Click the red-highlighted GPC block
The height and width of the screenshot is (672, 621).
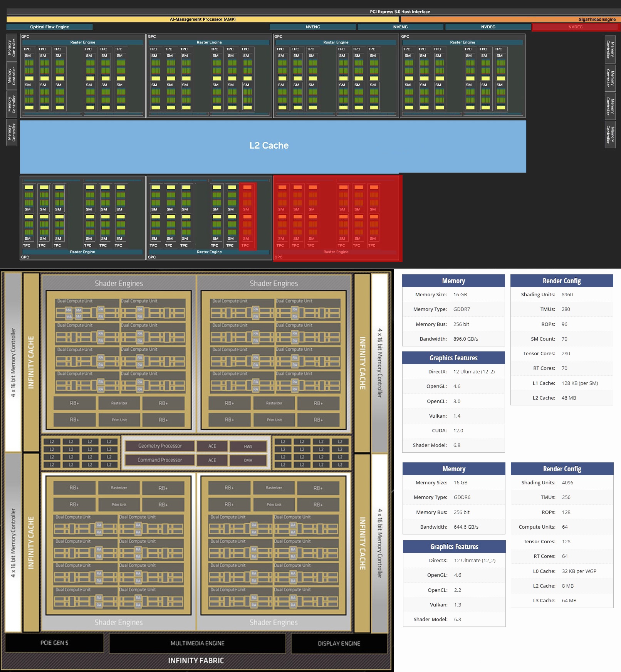338,218
